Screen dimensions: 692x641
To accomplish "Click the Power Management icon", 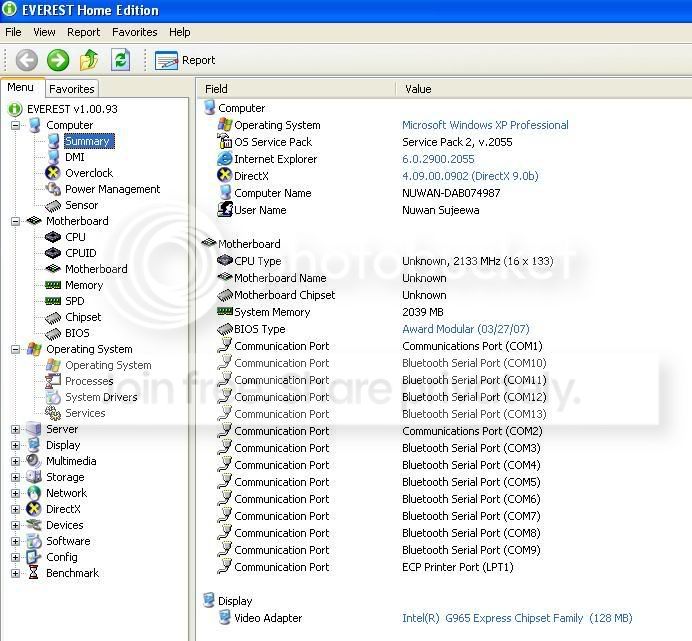I will (x=53, y=189).
